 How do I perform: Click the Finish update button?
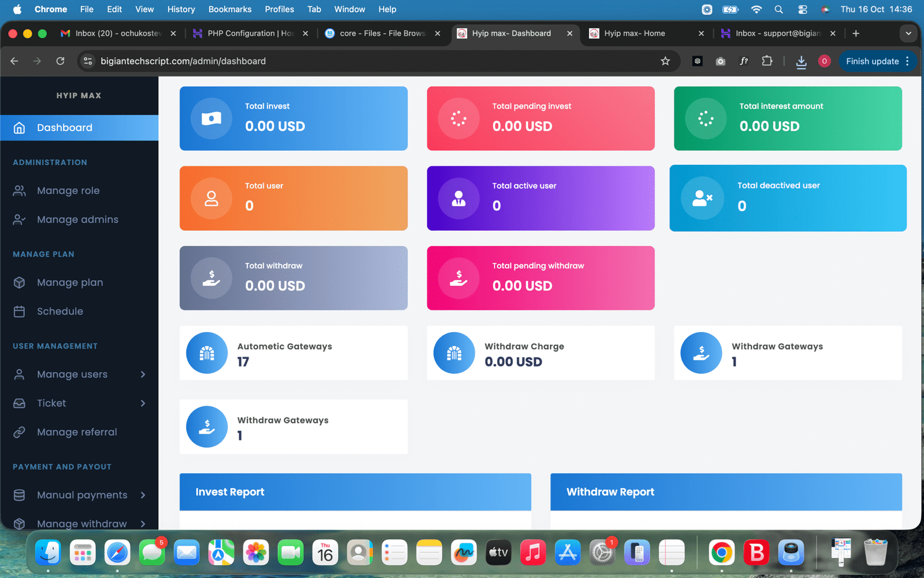click(x=872, y=61)
